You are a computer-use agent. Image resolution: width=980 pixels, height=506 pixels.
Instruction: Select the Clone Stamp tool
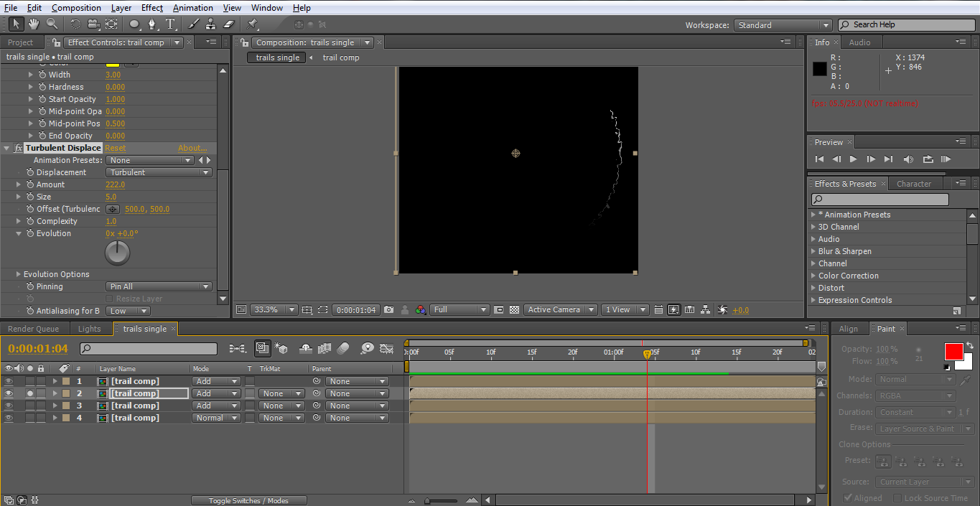[212, 24]
